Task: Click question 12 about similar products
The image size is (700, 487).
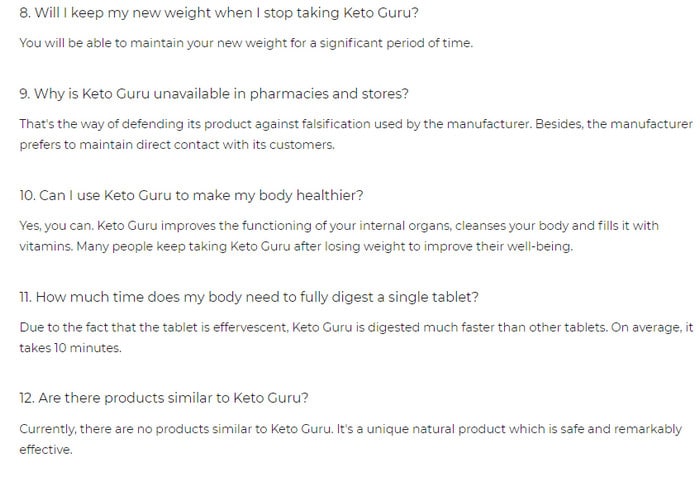Action: 164,398
